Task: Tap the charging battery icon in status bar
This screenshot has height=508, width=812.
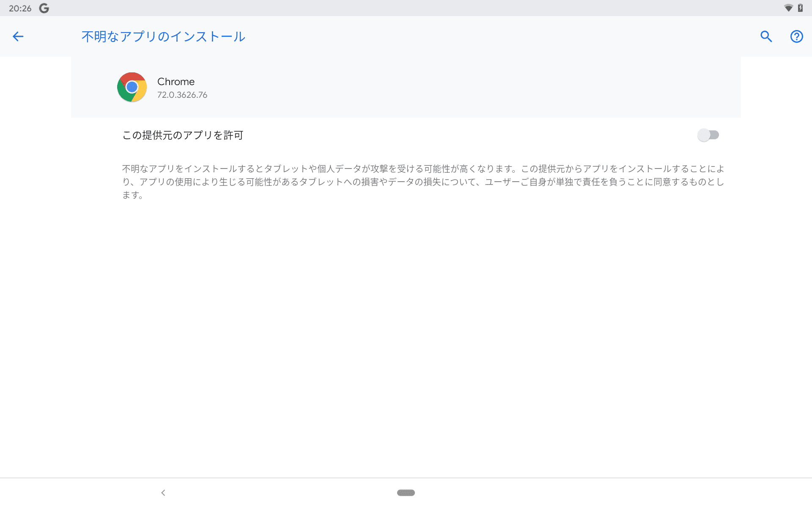Action: [801, 7]
